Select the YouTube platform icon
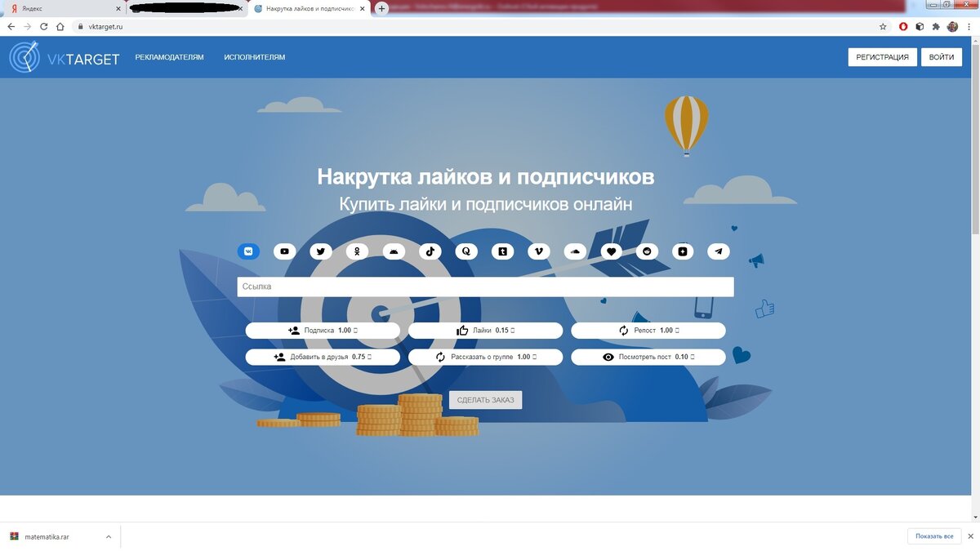The image size is (980, 551). click(284, 251)
